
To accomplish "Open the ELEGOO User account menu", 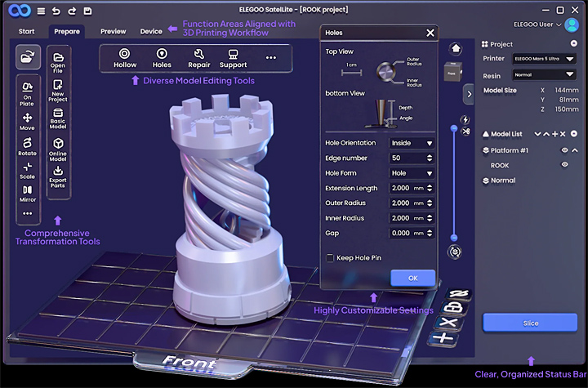I will (x=537, y=25).
